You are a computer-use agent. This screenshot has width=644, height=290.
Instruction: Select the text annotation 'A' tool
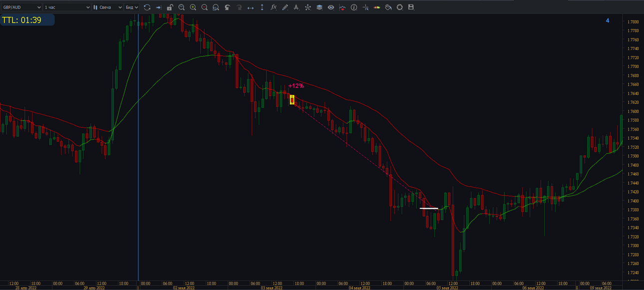click(x=296, y=7)
